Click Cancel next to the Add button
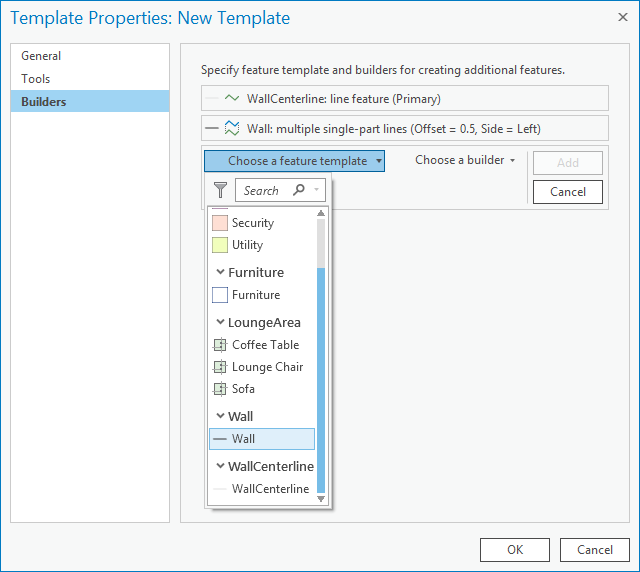Image resolution: width=640 pixels, height=572 pixels. 567,191
